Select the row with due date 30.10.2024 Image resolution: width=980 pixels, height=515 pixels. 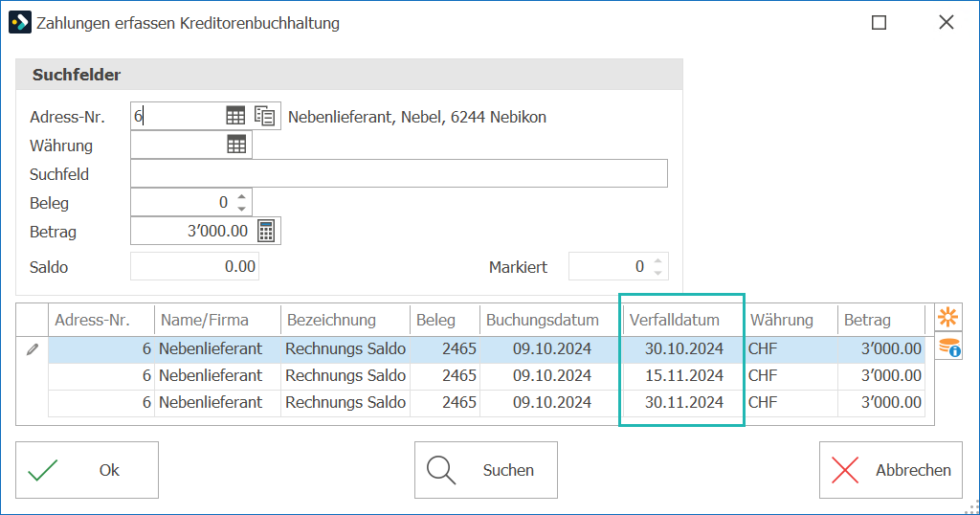486,348
